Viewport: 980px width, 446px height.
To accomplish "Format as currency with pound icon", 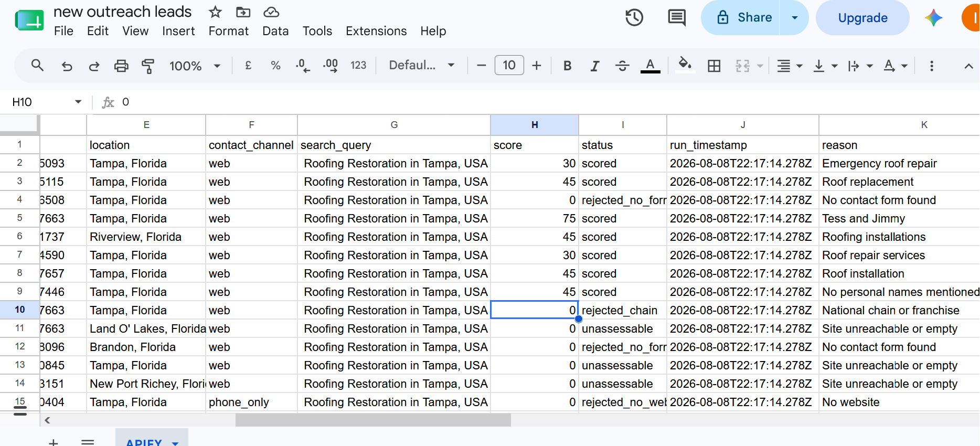I will tap(248, 66).
